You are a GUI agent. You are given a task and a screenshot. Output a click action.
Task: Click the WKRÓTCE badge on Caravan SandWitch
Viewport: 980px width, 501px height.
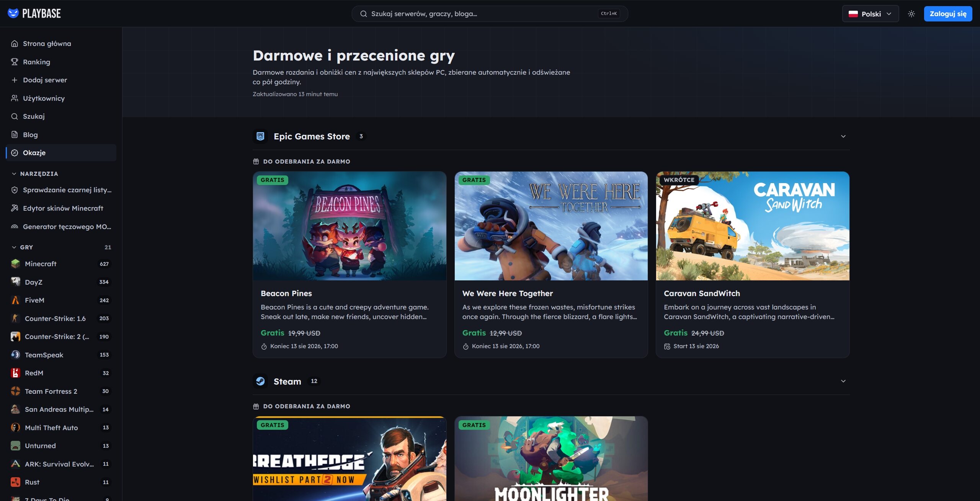click(x=679, y=180)
